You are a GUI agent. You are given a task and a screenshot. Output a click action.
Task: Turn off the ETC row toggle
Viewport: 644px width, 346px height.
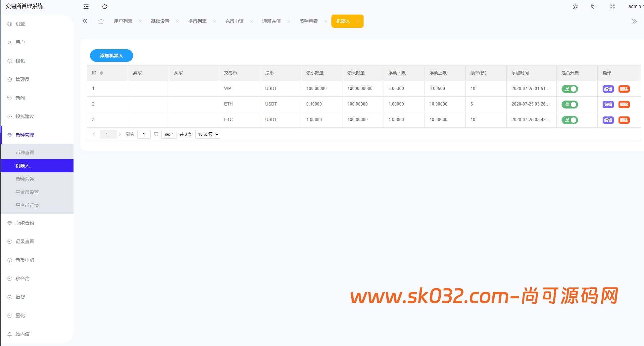pyautogui.click(x=570, y=120)
